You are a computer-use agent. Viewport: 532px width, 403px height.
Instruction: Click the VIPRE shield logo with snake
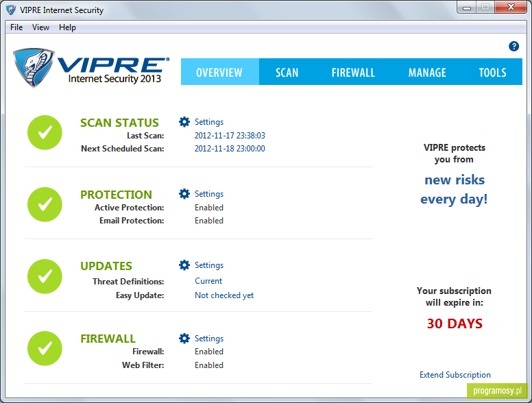click(x=33, y=67)
